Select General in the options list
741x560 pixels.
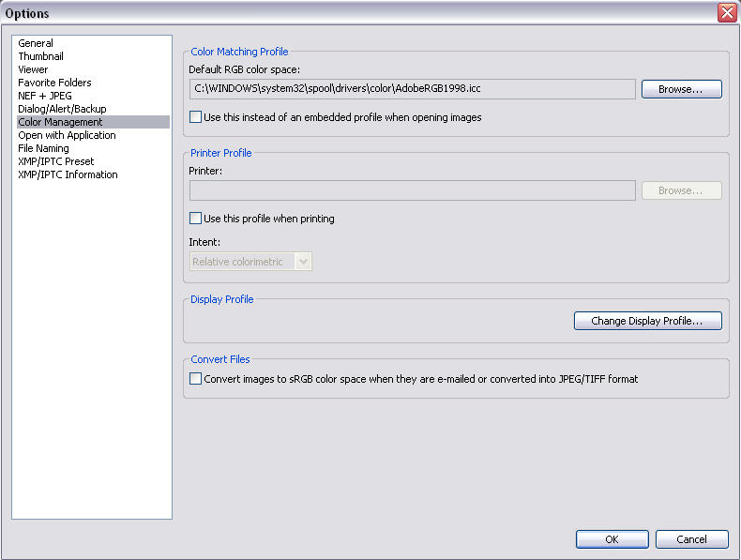click(x=36, y=43)
